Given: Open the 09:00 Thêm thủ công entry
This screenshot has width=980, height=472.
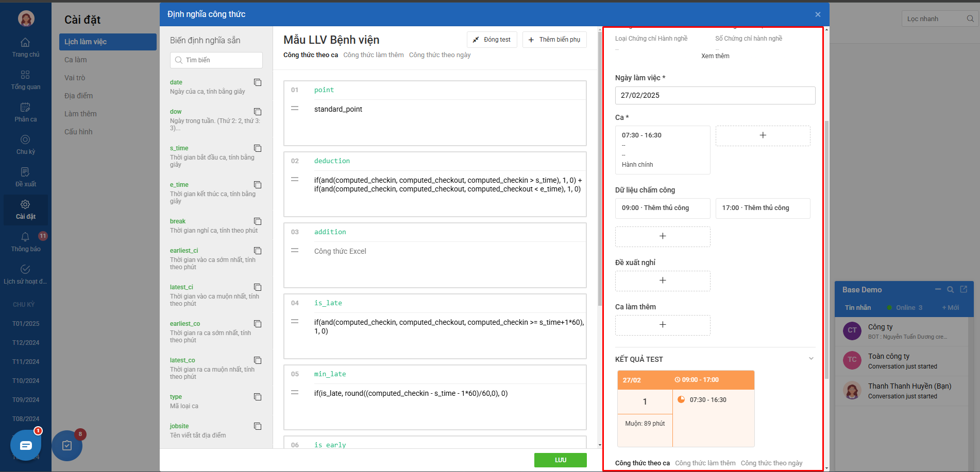Looking at the screenshot, I should pos(663,208).
